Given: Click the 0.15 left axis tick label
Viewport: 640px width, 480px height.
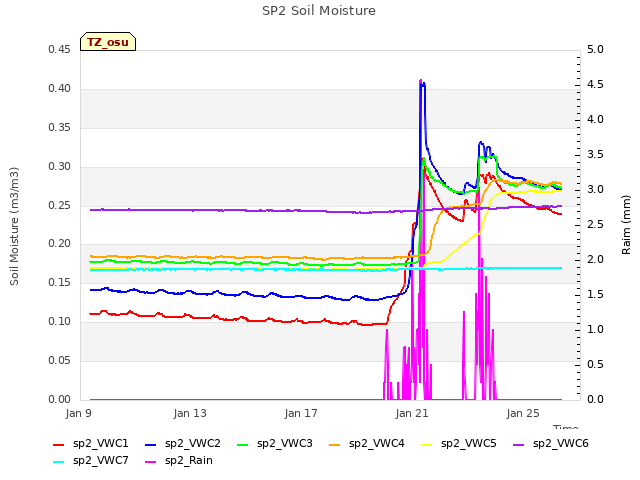Looking at the screenshot, I should (x=59, y=282).
